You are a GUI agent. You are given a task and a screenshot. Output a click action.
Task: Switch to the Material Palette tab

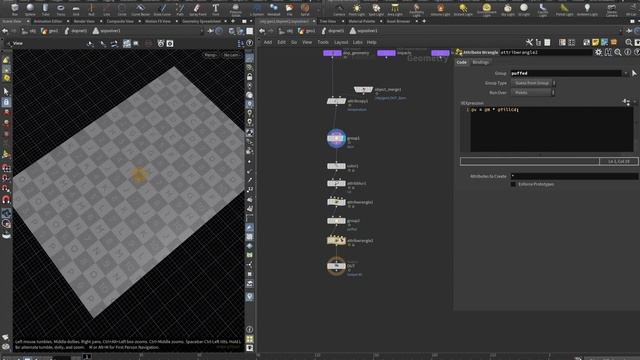(x=362, y=21)
